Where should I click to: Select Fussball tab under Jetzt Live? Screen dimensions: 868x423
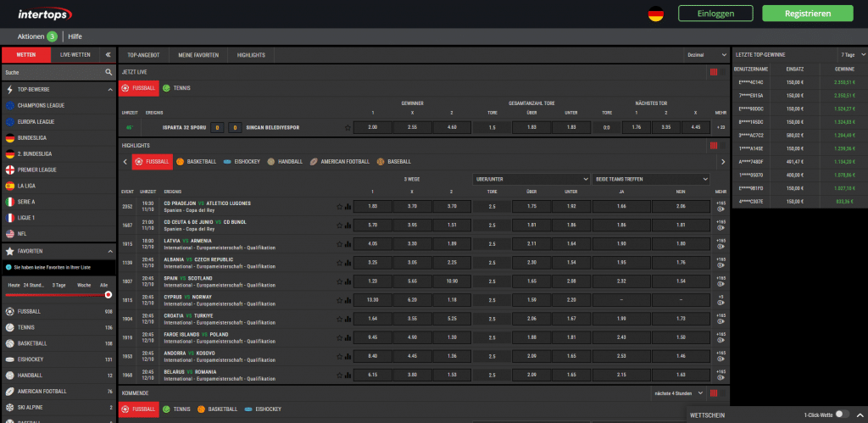click(x=138, y=87)
